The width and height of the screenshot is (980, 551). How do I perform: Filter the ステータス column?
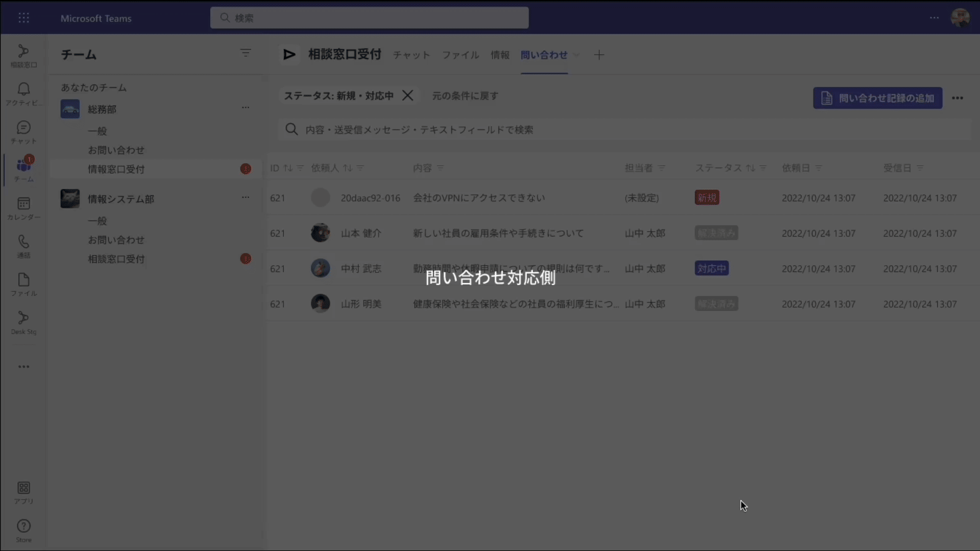(x=763, y=168)
